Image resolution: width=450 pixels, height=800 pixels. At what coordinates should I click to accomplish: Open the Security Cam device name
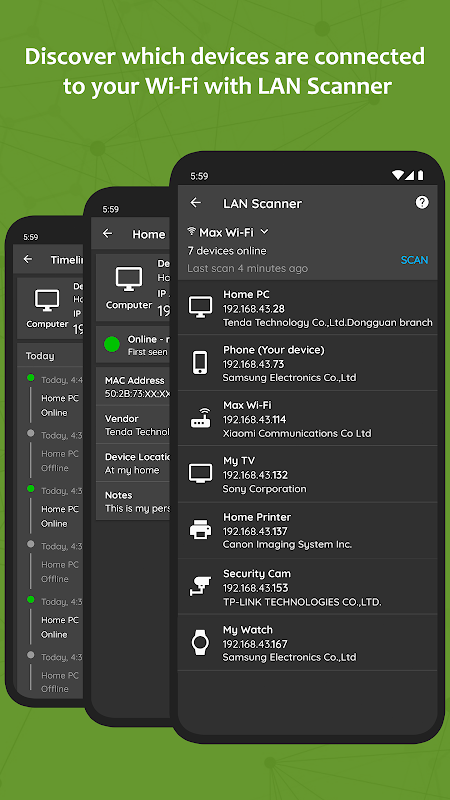(x=257, y=573)
